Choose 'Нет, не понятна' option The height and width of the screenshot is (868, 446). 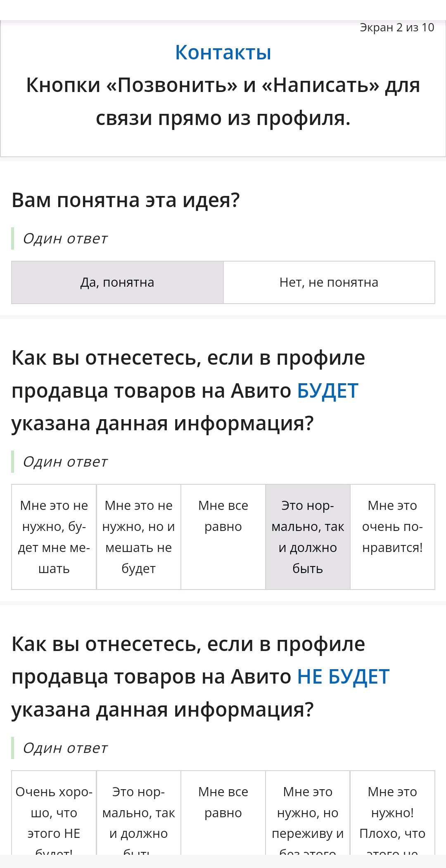329,282
